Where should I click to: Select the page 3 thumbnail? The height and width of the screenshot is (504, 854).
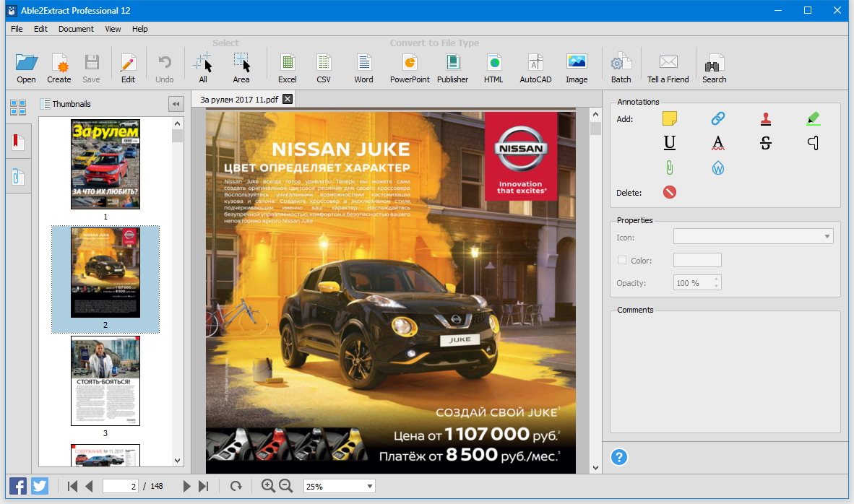pyautogui.click(x=105, y=381)
